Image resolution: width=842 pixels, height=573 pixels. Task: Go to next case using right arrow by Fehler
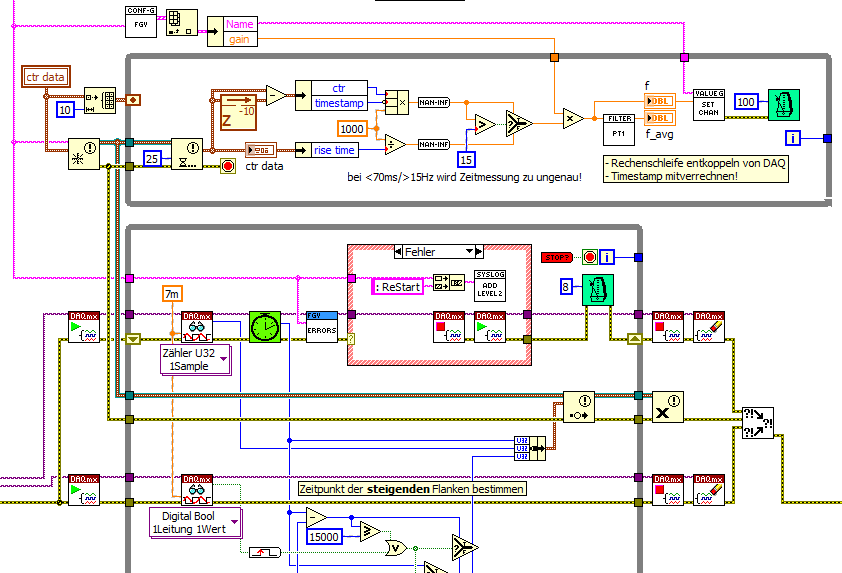[x=479, y=252]
